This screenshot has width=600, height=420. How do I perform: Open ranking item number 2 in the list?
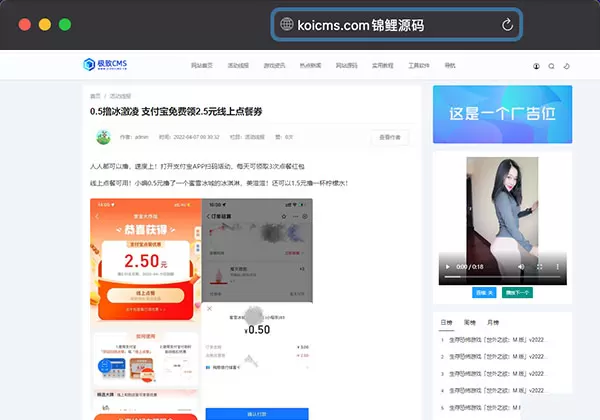(x=497, y=357)
